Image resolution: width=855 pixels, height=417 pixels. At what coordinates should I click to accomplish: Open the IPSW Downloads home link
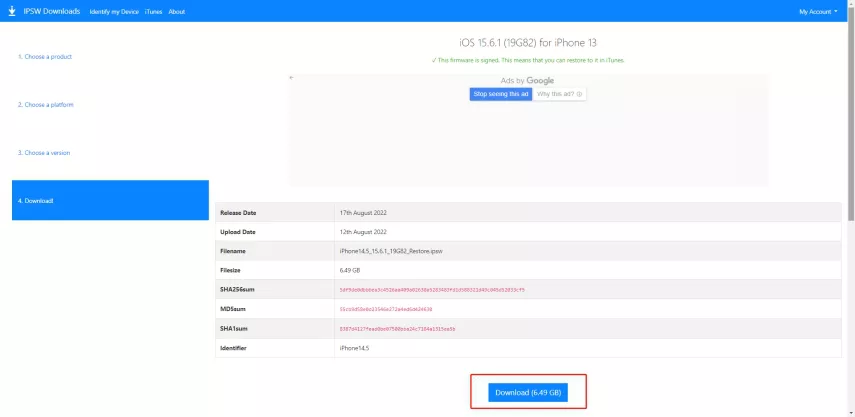click(x=52, y=11)
